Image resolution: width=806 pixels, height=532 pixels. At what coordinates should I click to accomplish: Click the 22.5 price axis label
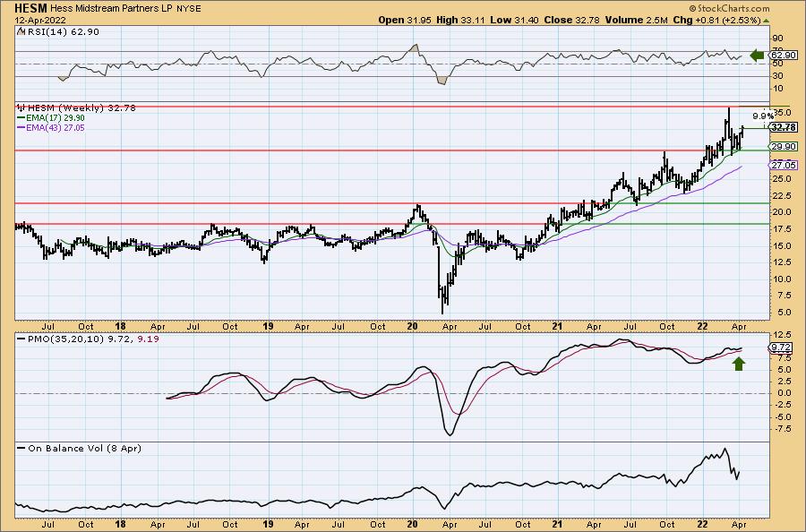tap(782, 195)
